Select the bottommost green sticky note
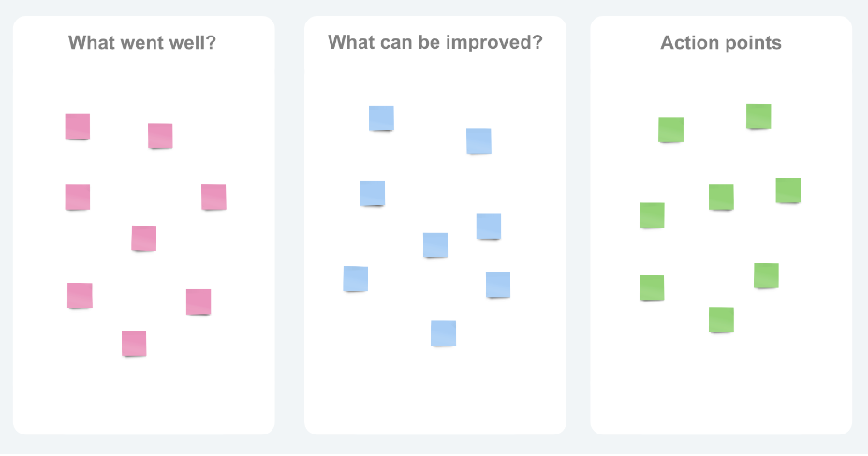The image size is (868, 456). 721,320
